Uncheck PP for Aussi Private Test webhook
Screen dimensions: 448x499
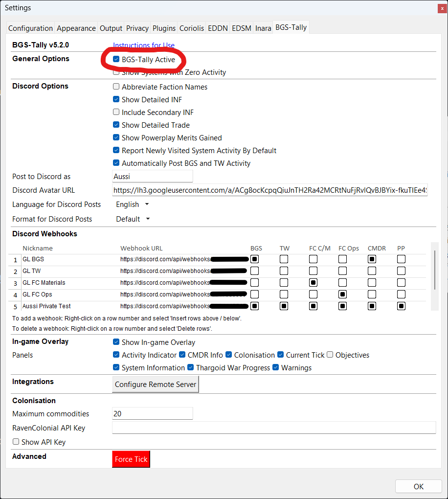point(401,306)
